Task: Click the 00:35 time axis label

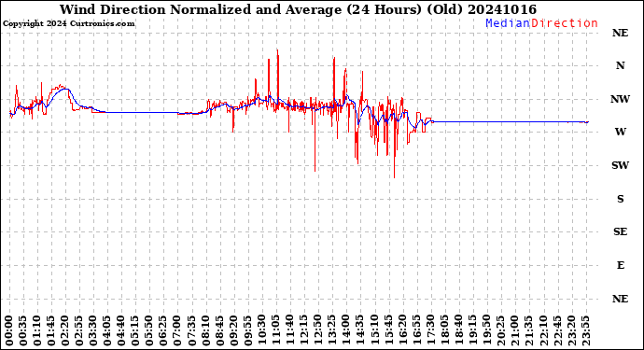Action: tap(23, 331)
